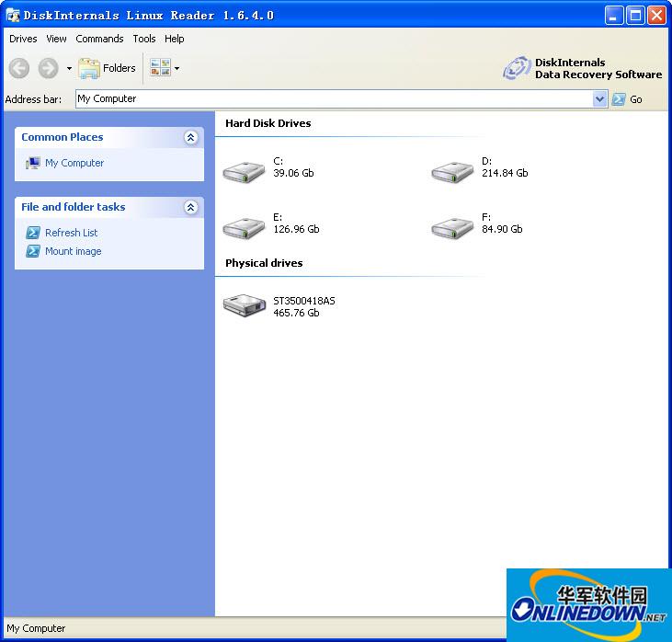Click the Back navigation arrow
The width and height of the screenshot is (672, 642).
19,68
